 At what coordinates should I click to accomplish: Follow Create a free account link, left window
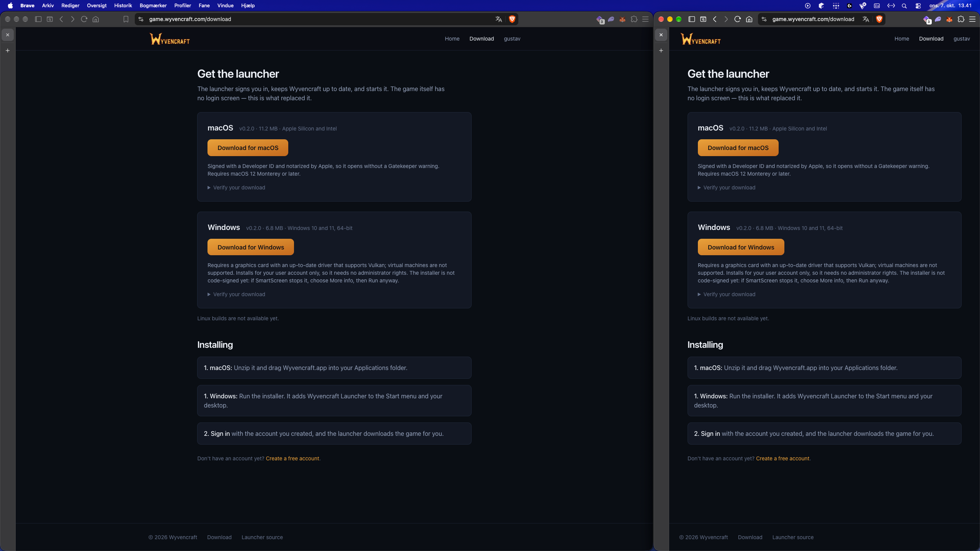[x=292, y=458]
